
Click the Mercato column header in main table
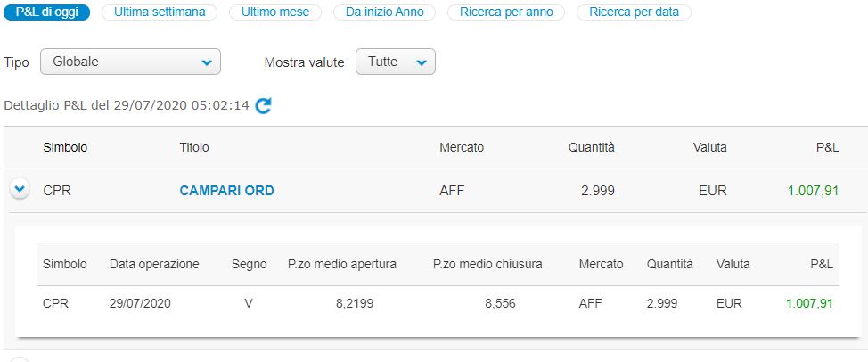[x=462, y=148]
